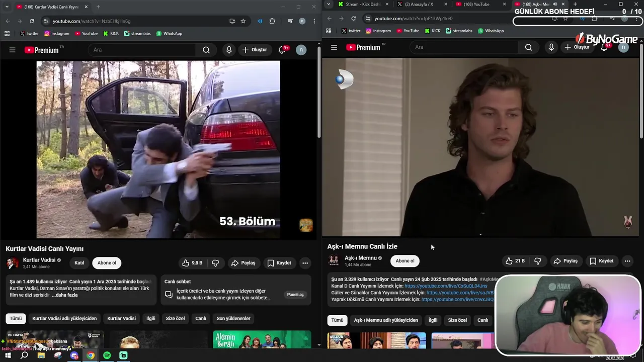The image size is (644, 362).
Task: Click the search magnifier in left YouTube window
Action: (x=206, y=50)
